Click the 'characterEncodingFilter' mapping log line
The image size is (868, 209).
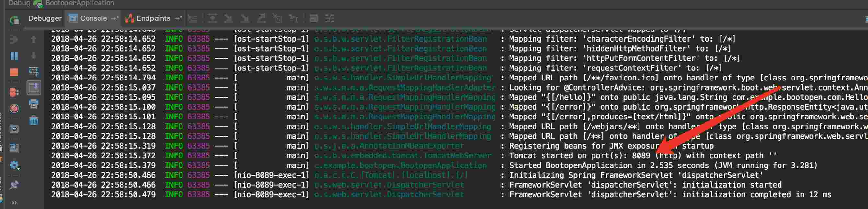tap(393, 39)
